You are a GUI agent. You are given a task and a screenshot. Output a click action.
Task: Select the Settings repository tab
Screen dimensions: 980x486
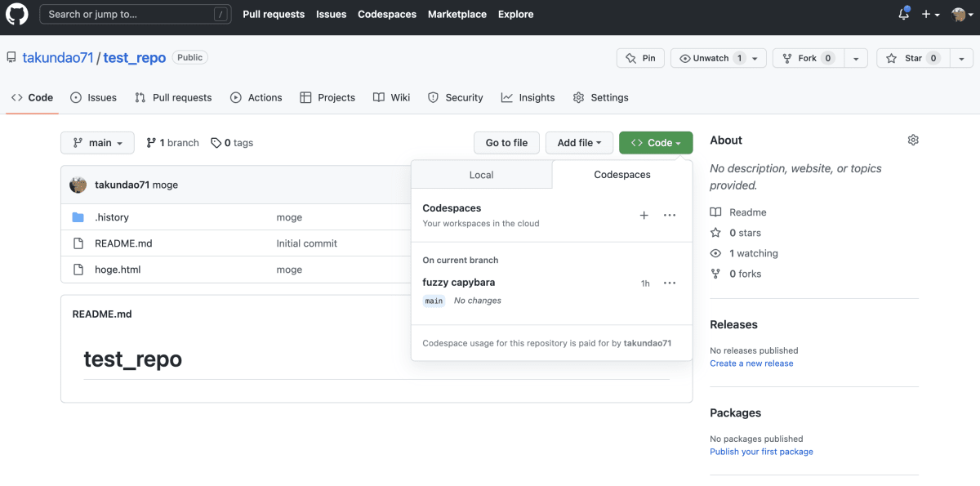click(x=600, y=97)
